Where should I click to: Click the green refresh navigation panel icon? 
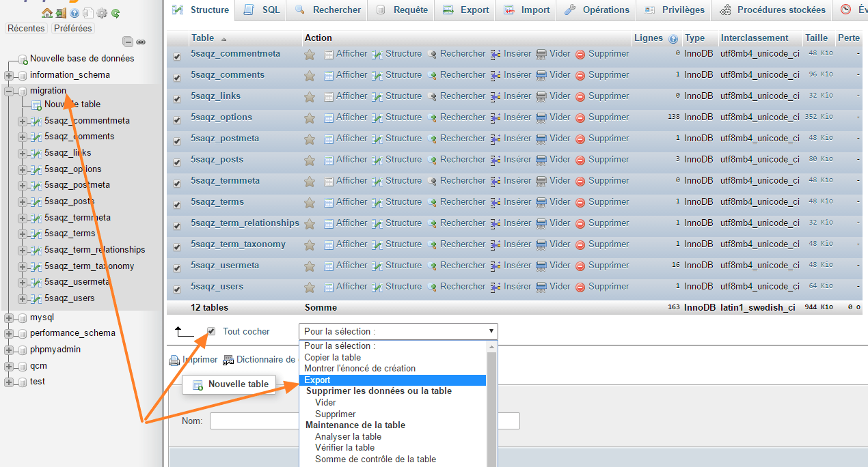pyautogui.click(x=115, y=13)
